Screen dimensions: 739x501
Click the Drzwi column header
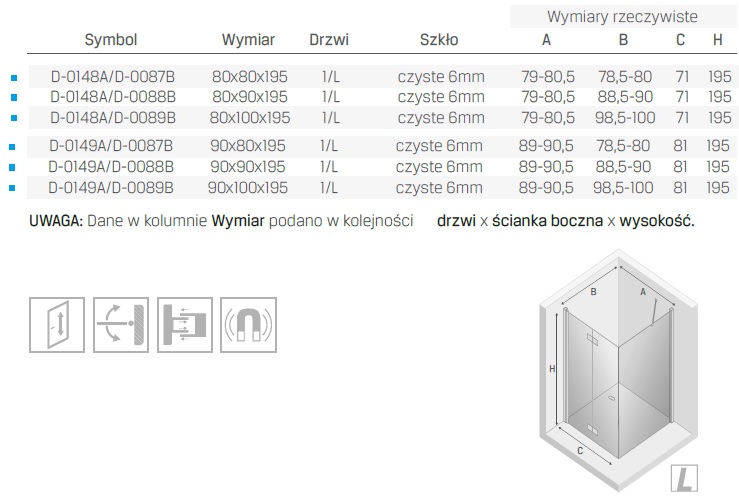click(329, 40)
